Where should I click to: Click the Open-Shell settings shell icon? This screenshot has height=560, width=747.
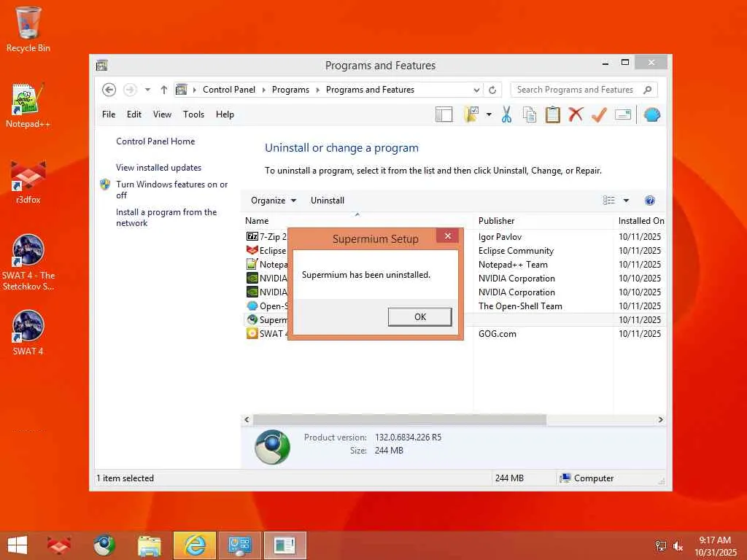coord(651,114)
